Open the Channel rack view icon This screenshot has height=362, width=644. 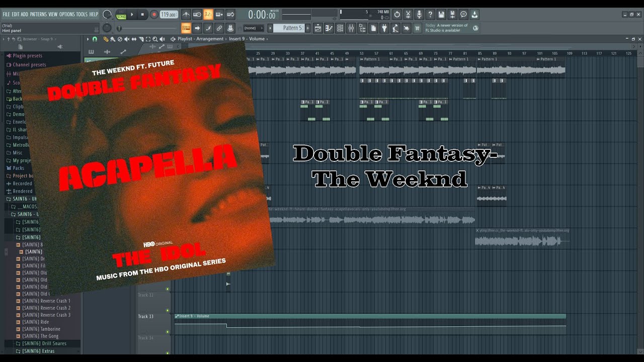tap(340, 28)
